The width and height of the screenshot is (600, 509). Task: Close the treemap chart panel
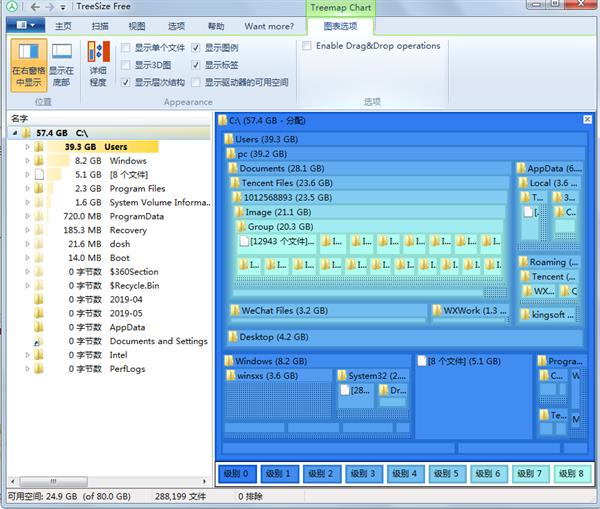(587, 120)
